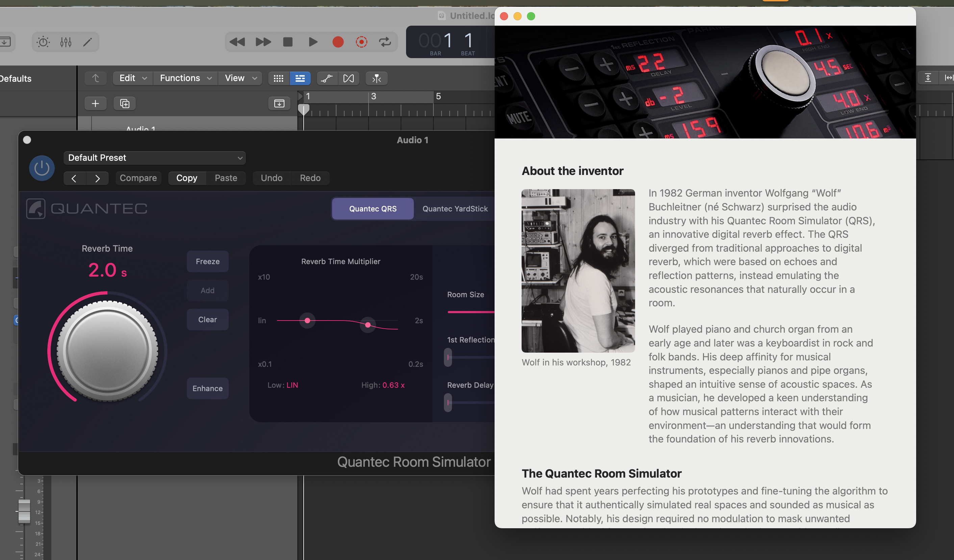Open the View dropdown menu
954x560 pixels.
click(241, 78)
